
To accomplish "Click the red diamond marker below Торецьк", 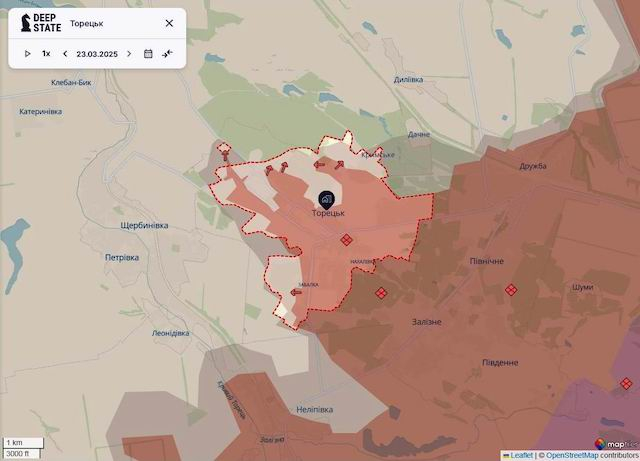I will pyautogui.click(x=346, y=240).
